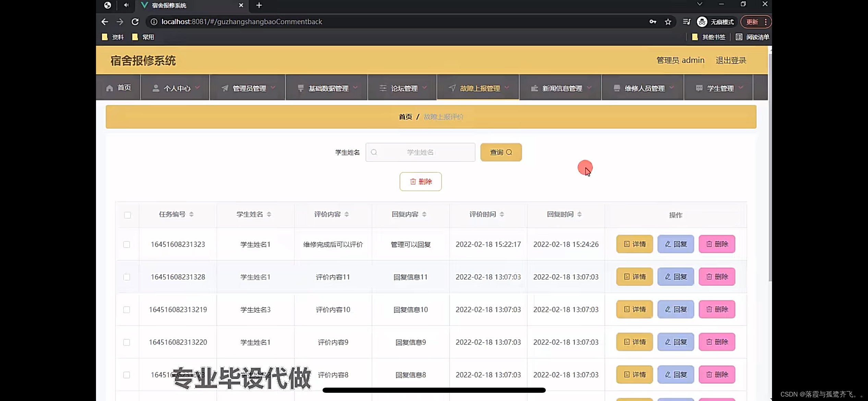Click 退出登录 to log out

pyautogui.click(x=731, y=60)
